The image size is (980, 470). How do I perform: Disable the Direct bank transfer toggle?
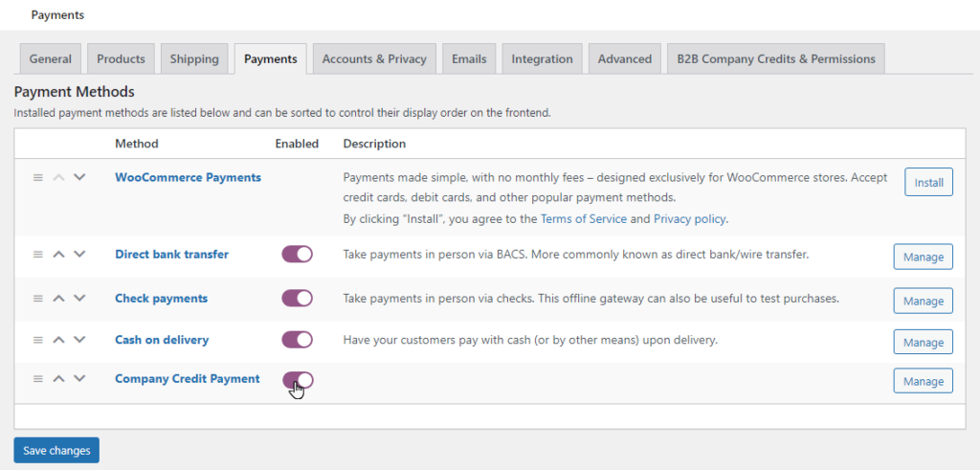tap(297, 255)
